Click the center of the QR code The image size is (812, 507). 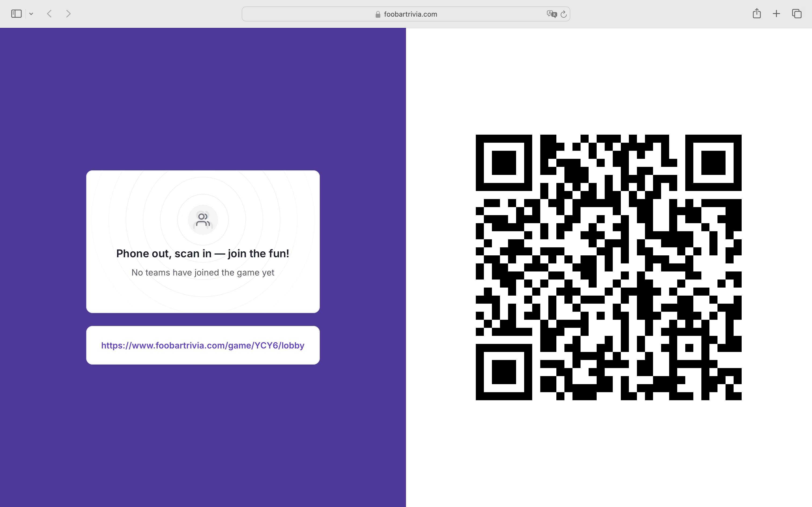608,267
